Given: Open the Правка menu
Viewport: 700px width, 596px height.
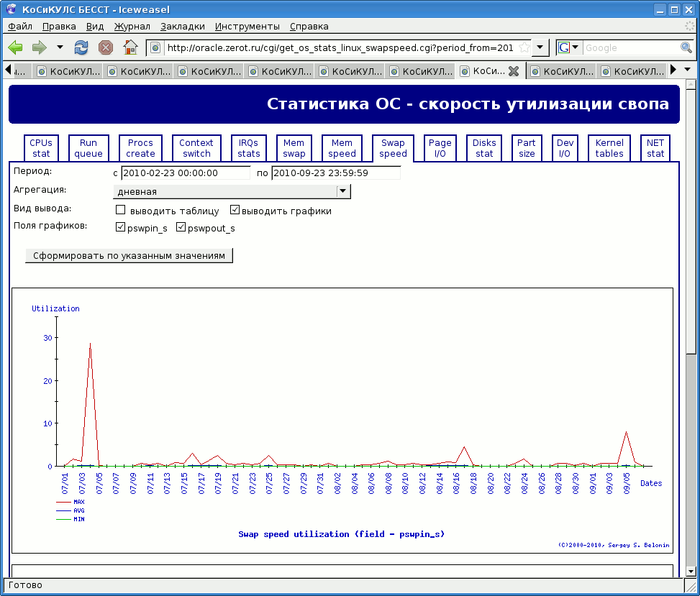Looking at the screenshot, I should tap(59, 27).
